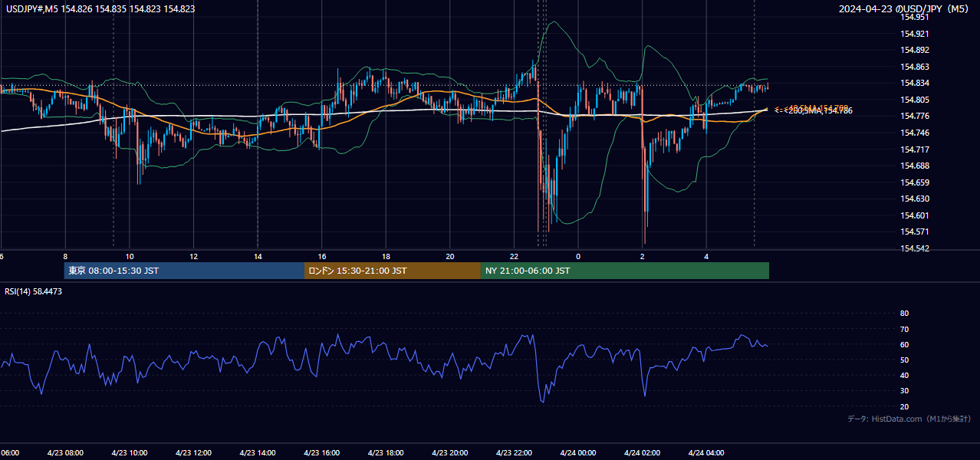
Task: Click RSI scale level 40
Action: point(904,375)
